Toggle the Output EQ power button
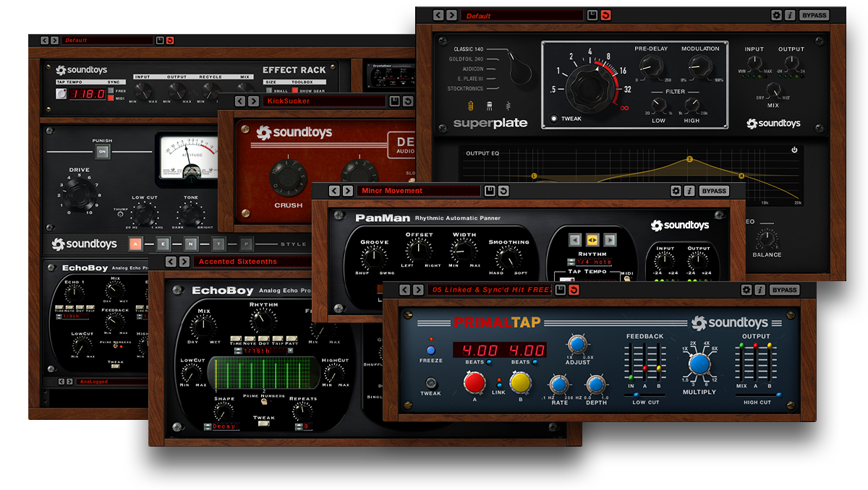 [794, 150]
